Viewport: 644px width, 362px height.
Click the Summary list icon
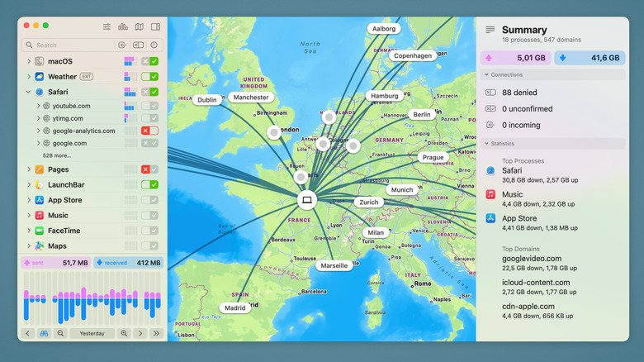490,30
